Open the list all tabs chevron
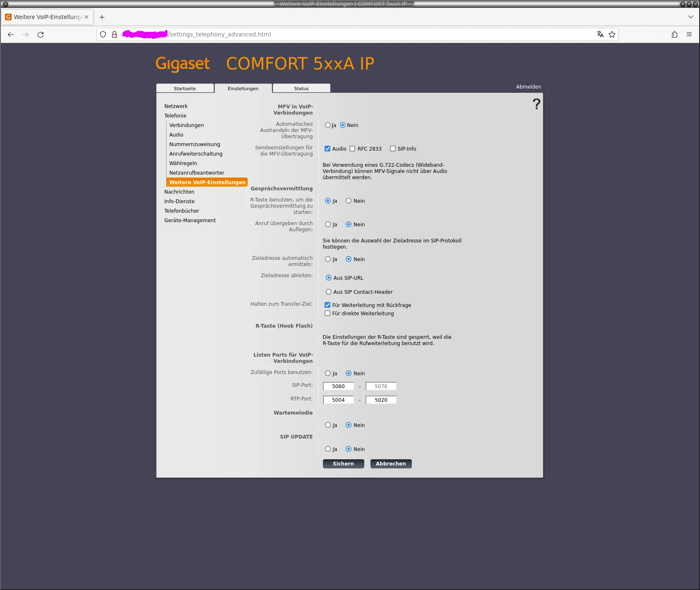700x590 pixels. tap(690, 17)
